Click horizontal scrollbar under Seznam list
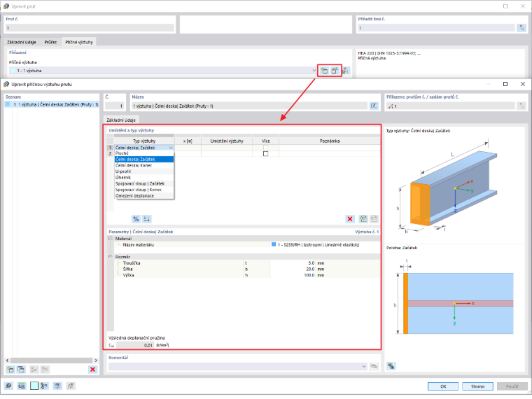 51,360
